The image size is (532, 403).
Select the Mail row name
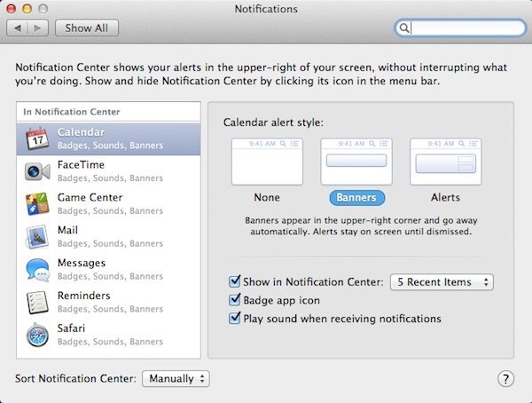(x=67, y=230)
